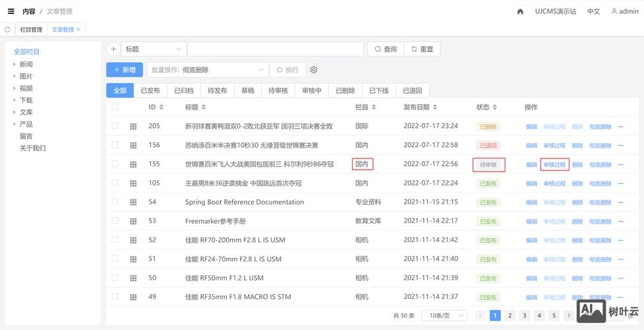Open the 标题 search field dropdown
The height and width of the screenshot is (330, 644).
tap(154, 49)
